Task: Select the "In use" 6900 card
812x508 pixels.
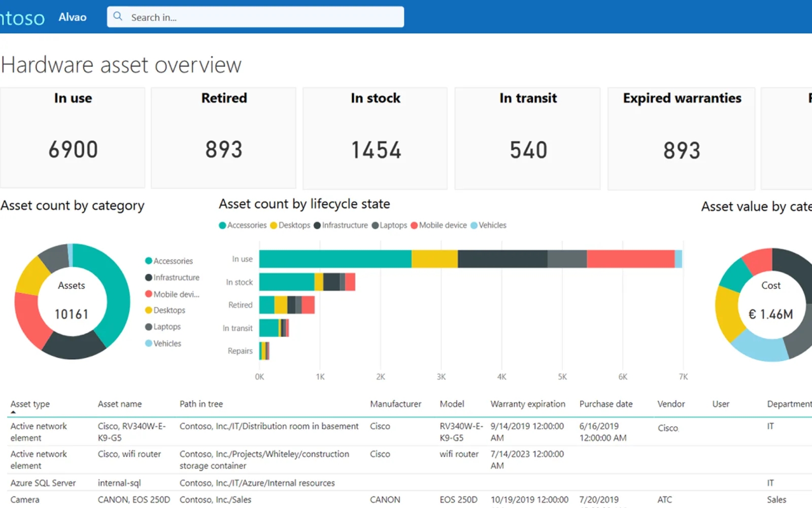Action: point(73,138)
